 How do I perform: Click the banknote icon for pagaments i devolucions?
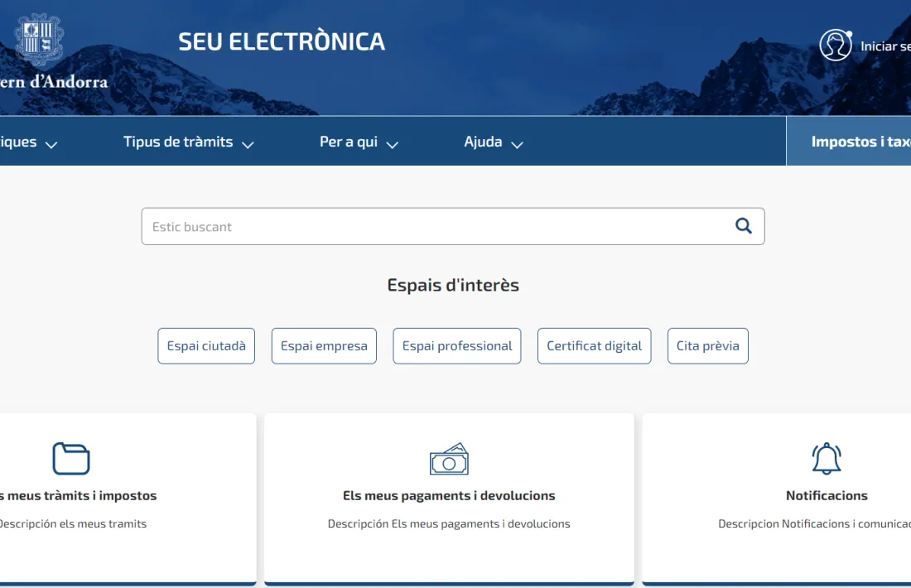[449, 458]
